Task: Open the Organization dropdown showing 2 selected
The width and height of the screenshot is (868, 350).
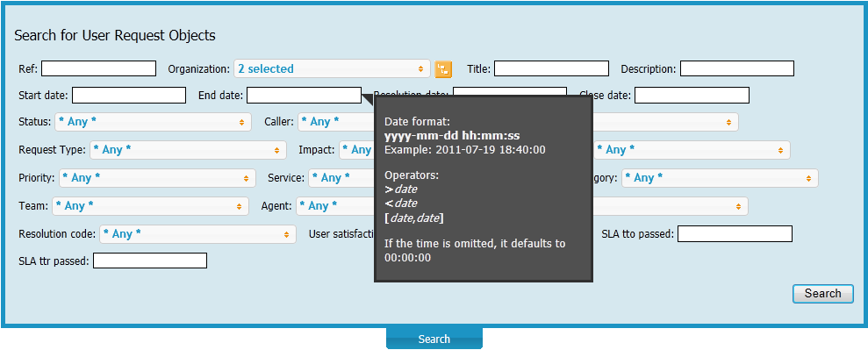Action: (x=332, y=68)
